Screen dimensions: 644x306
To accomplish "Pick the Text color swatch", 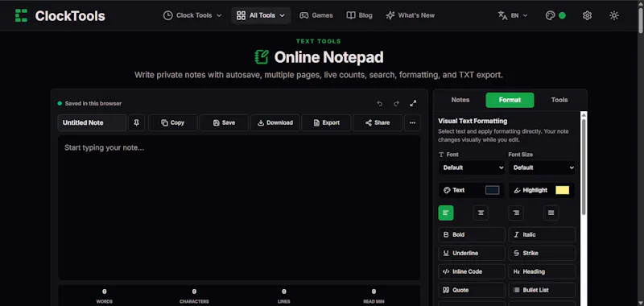I will [493, 190].
